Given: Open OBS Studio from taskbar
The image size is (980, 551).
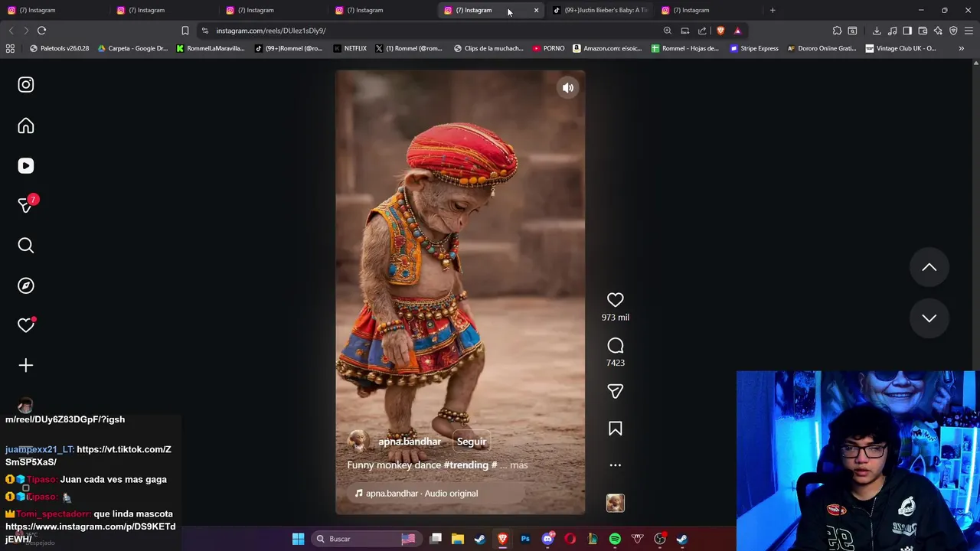Looking at the screenshot, I should [x=659, y=539].
